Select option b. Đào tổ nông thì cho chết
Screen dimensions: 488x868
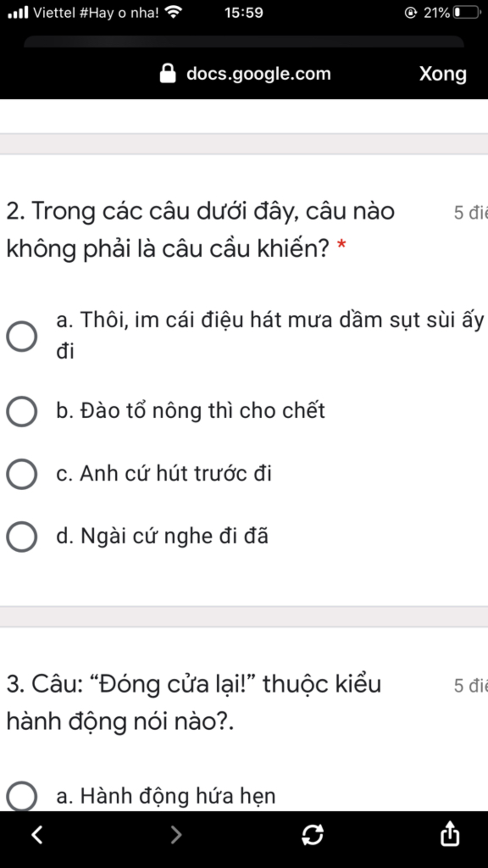(x=22, y=411)
